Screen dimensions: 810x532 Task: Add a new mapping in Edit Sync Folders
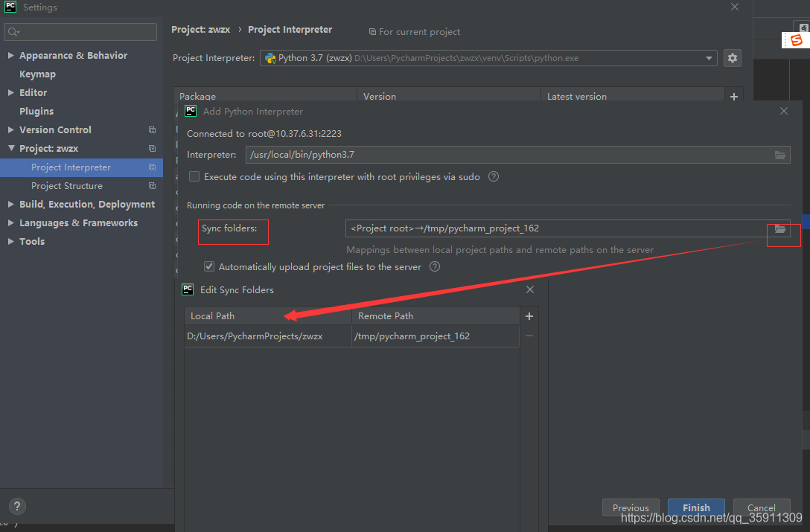coord(529,316)
